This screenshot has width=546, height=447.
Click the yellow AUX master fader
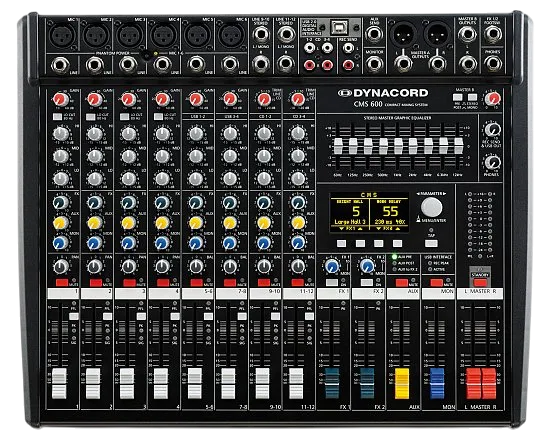pos(402,383)
